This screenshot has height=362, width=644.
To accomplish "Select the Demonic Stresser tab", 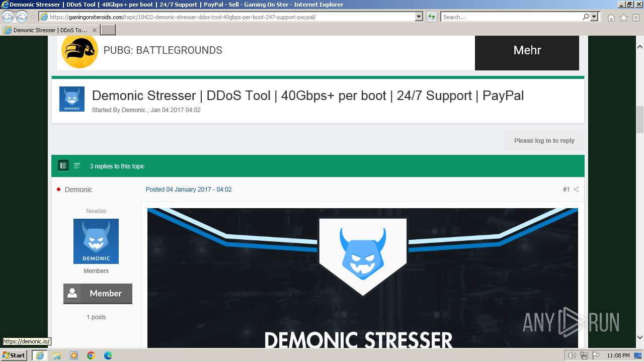I will pyautogui.click(x=50, y=30).
